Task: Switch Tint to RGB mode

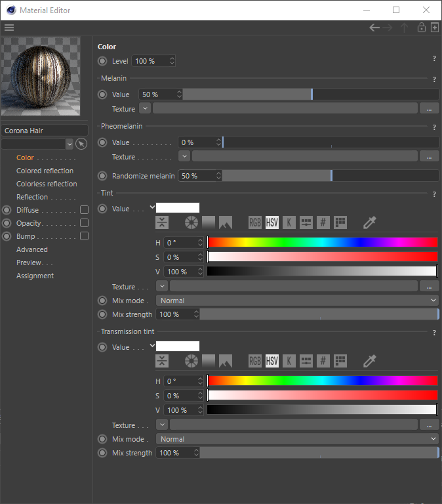Action: pos(255,222)
